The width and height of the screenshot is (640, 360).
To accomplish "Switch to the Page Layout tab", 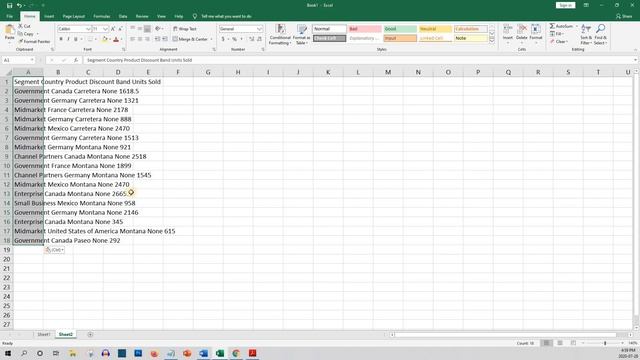I will coord(74,16).
